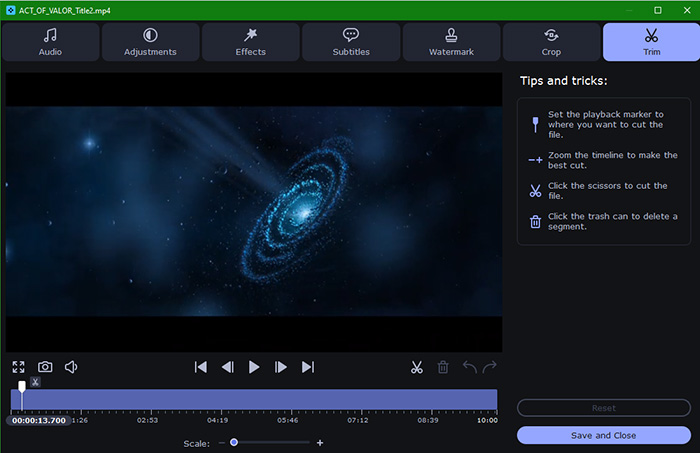Click the app icon in the title bar
The width and height of the screenshot is (700, 453).
(10, 10)
